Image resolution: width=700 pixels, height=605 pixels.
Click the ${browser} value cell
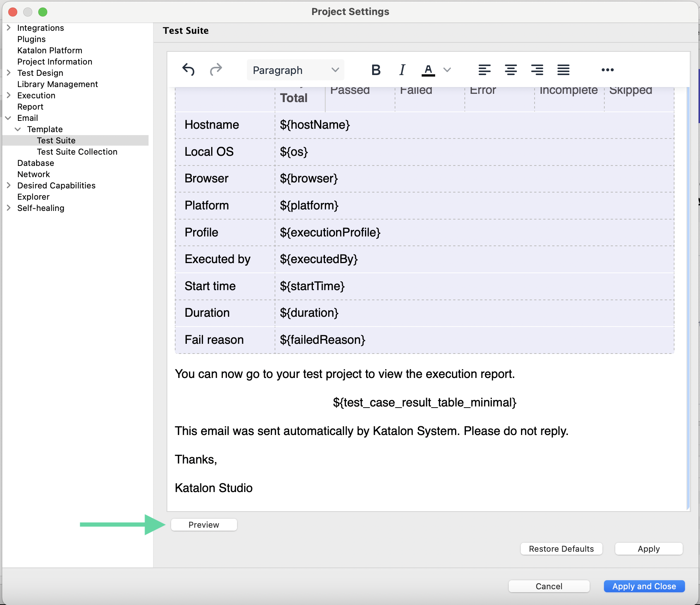coord(474,179)
